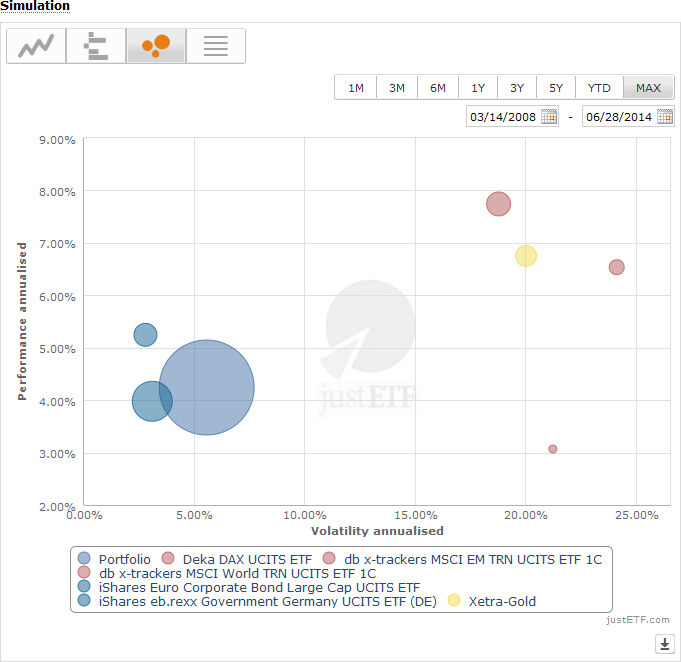Select the horizontal bar chart view icon
This screenshot has width=681, height=662.
(96, 46)
